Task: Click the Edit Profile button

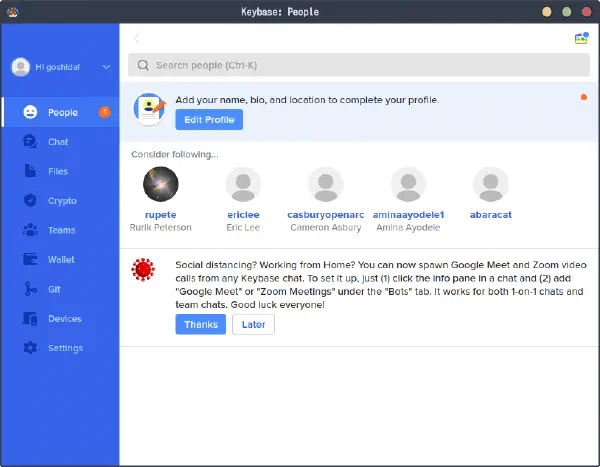Action: (209, 119)
